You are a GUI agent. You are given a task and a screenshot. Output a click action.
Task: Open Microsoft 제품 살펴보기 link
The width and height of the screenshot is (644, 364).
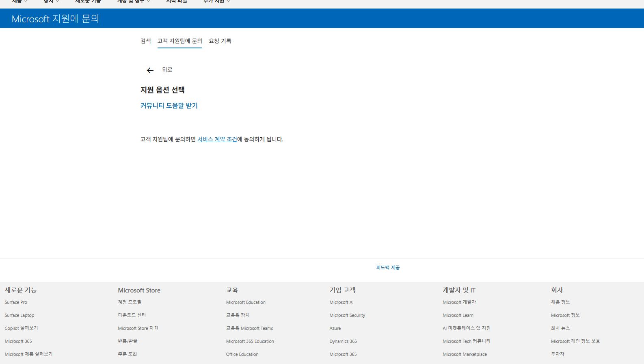click(x=28, y=354)
